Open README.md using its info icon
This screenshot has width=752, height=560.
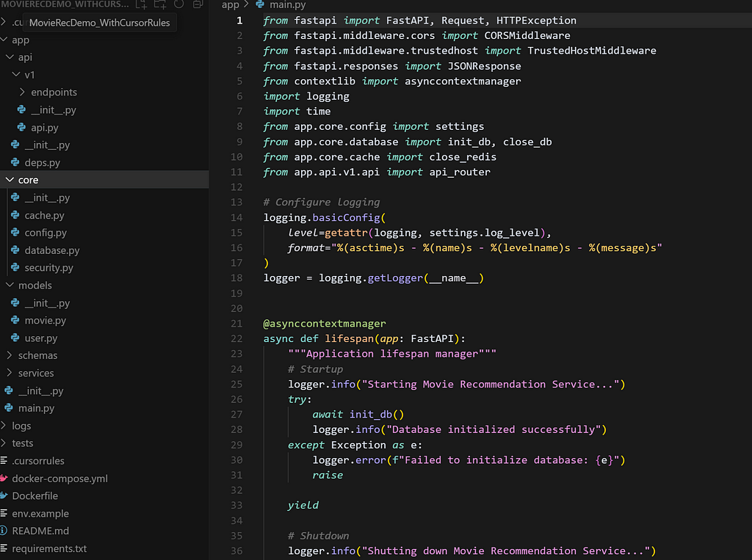(x=4, y=531)
